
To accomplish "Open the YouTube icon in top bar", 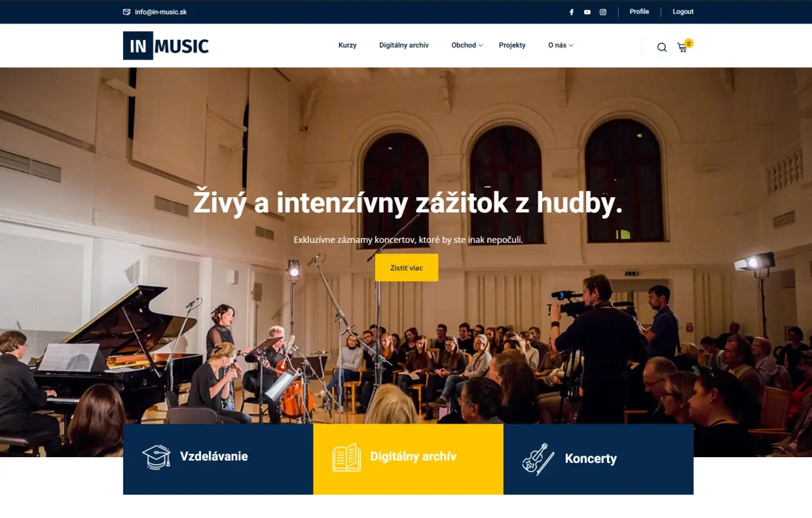I will (587, 12).
